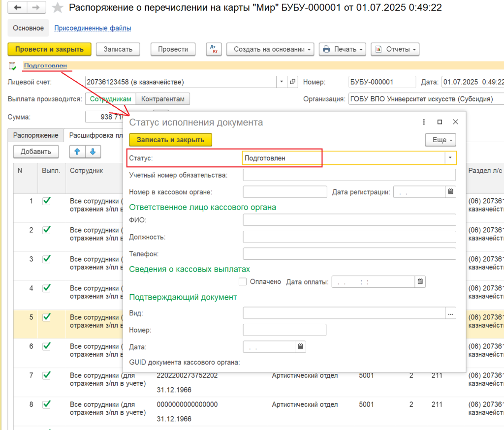Toggle the Оплачено checkbox

tap(243, 281)
